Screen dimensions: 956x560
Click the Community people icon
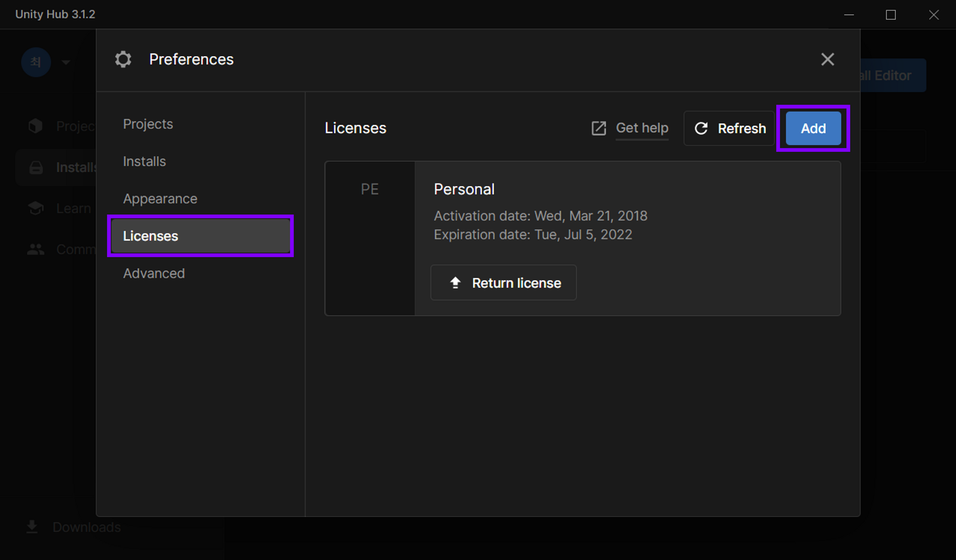35,249
